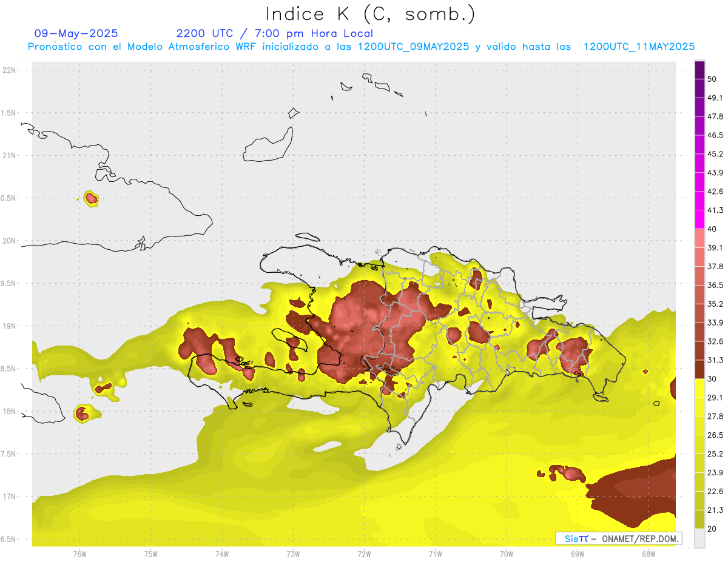The image size is (728, 562).
Task: Click the colorbar value '41.3'
Action: [715, 210]
